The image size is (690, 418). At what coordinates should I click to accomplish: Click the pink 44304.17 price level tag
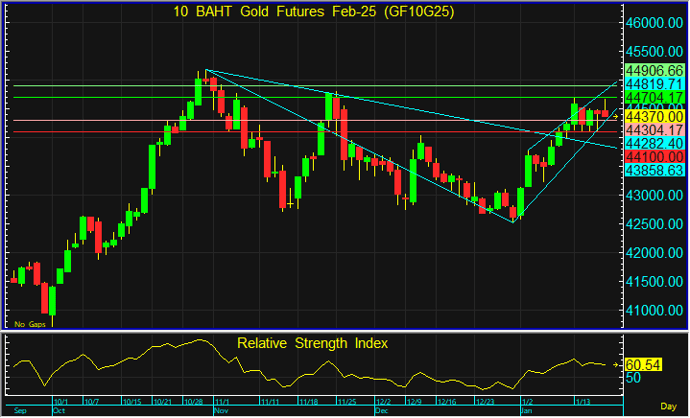point(654,130)
